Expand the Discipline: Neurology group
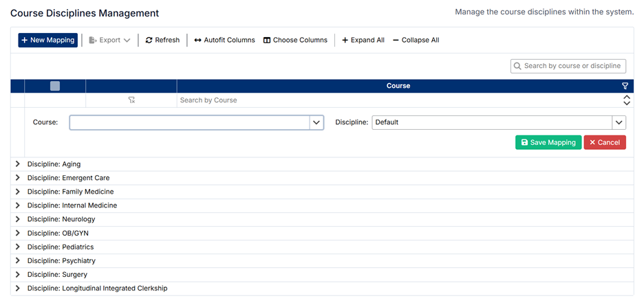Screen dimensions: 644x305 pos(18,219)
